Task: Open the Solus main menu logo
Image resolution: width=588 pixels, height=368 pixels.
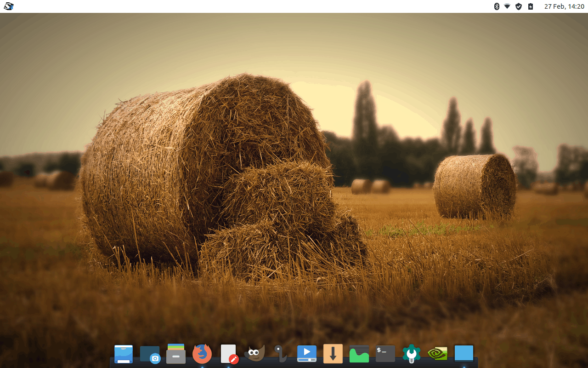Action: (9, 6)
